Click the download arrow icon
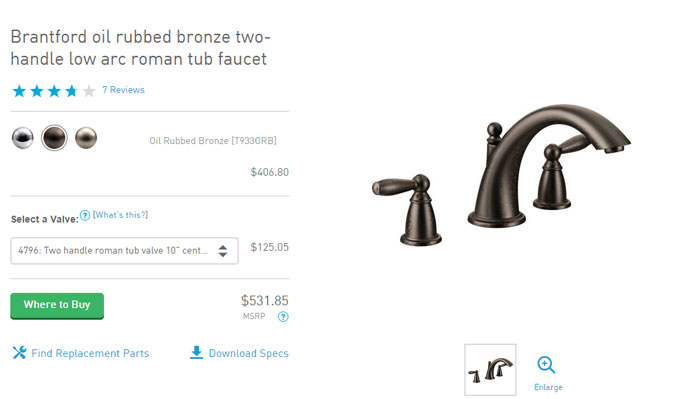Image resolution: width=700 pixels, height=399 pixels. 196,353
